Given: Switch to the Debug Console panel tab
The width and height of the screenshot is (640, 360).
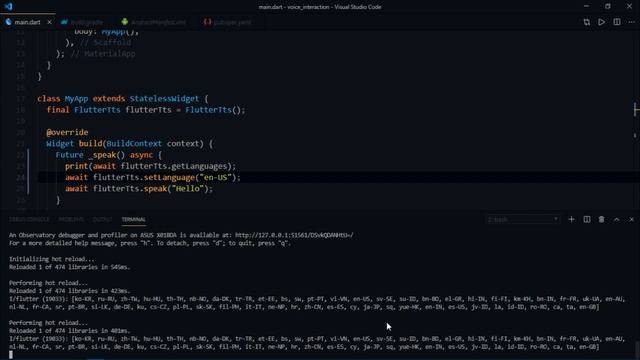Looking at the screenshot, I should (x=29, y=220).
